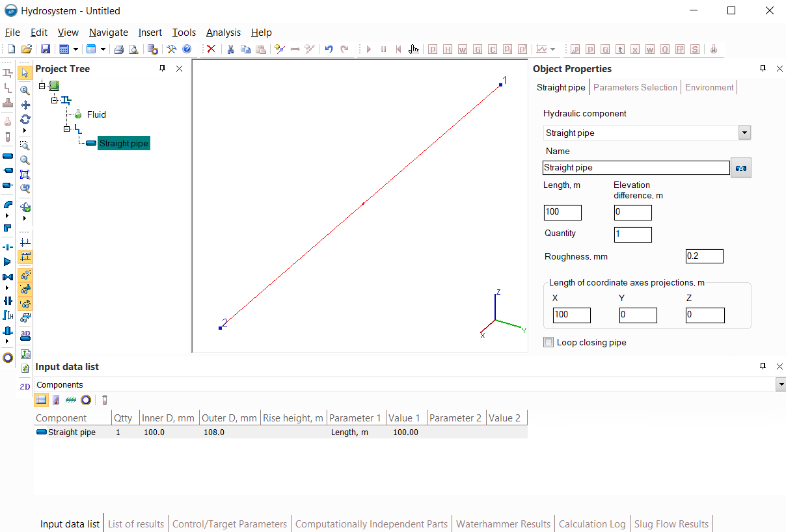
Task: Collapse the root node in Project Tree
Action: pos(42,86)
